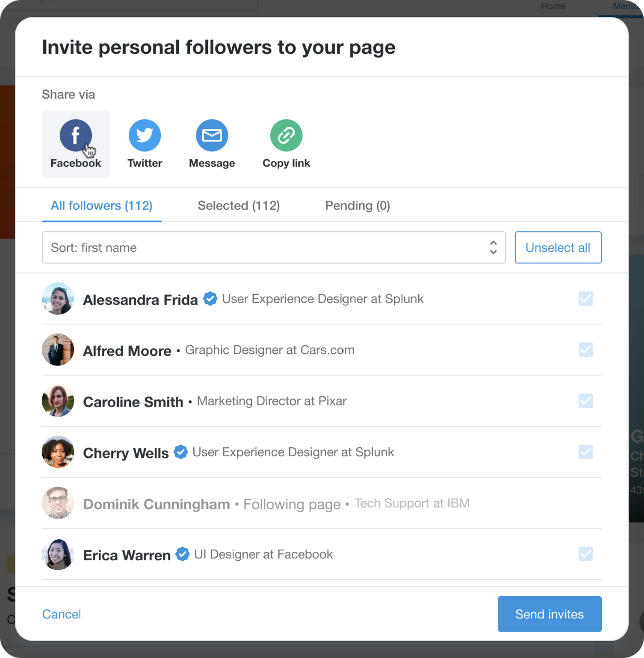Viewport: 644px width, 658px height.
Task: Click the green Copy link icon
Action: point(286,135)
